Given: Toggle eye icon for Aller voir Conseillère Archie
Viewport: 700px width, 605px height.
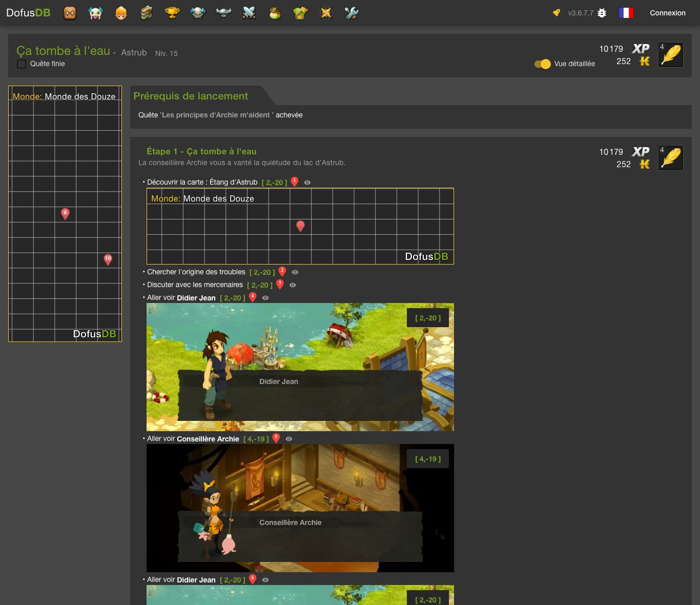Looking at the screenshot, I should point(289,439).
